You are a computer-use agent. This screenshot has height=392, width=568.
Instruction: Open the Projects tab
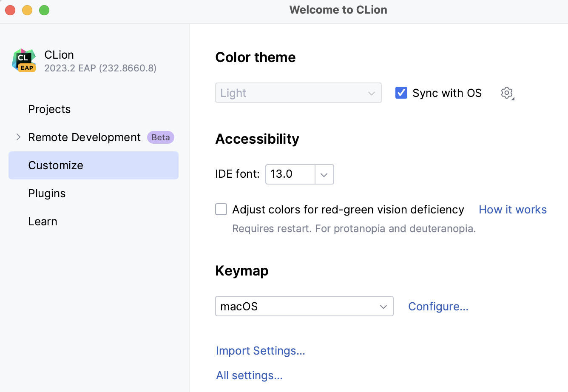pyautogui.click(x=49, y=109)
